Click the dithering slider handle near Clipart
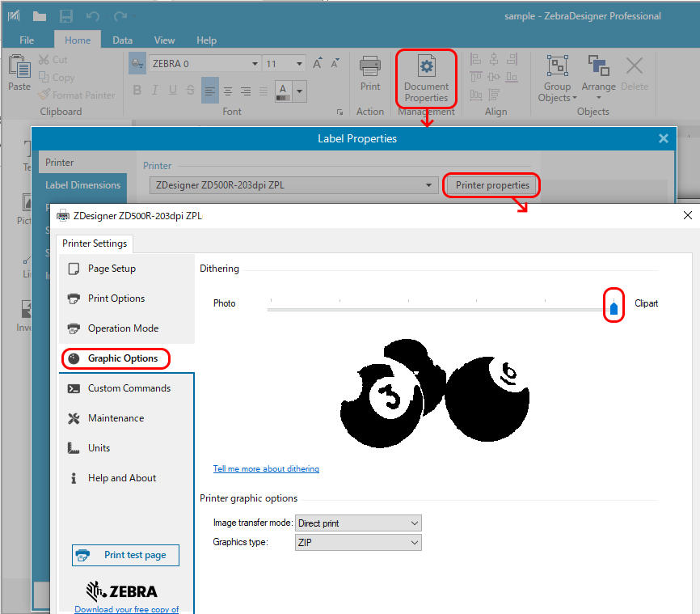This screenshot has height=614, width=700. [614, 307]
